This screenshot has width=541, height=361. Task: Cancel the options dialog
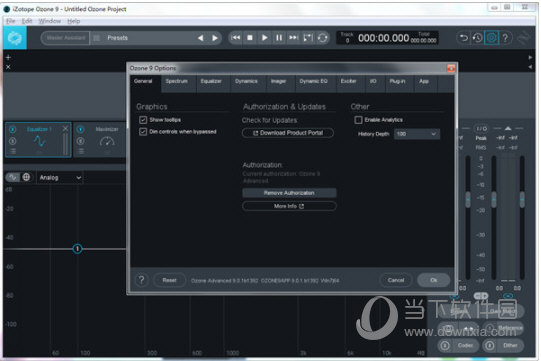click(x=396, y=280)
